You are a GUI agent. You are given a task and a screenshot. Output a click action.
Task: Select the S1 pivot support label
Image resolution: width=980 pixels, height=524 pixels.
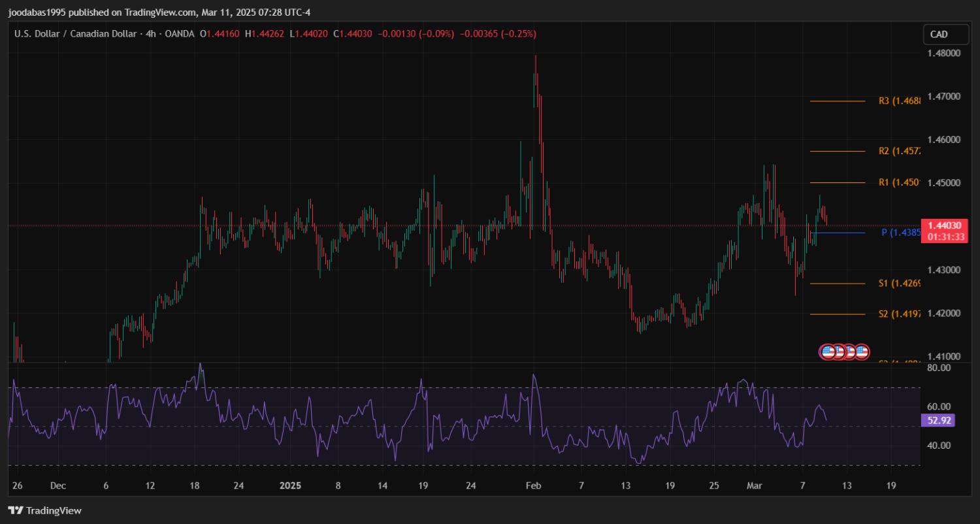(899, 284)
